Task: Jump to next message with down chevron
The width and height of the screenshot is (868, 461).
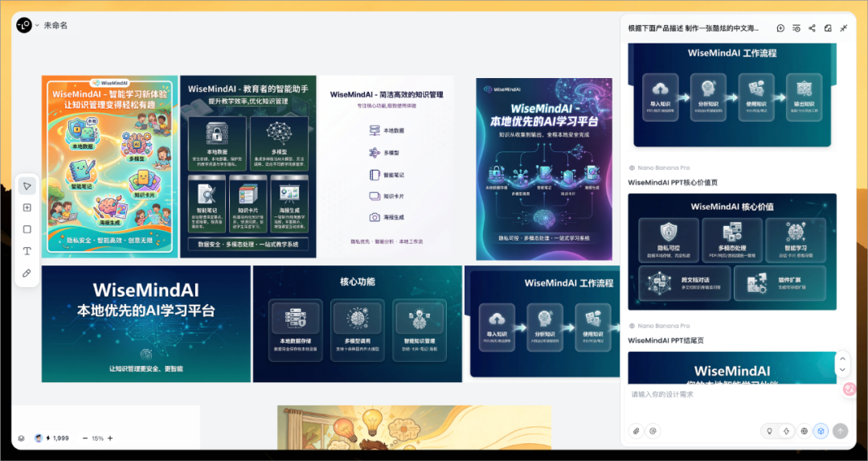Action: pyautogui.click(x=842, y=369)
